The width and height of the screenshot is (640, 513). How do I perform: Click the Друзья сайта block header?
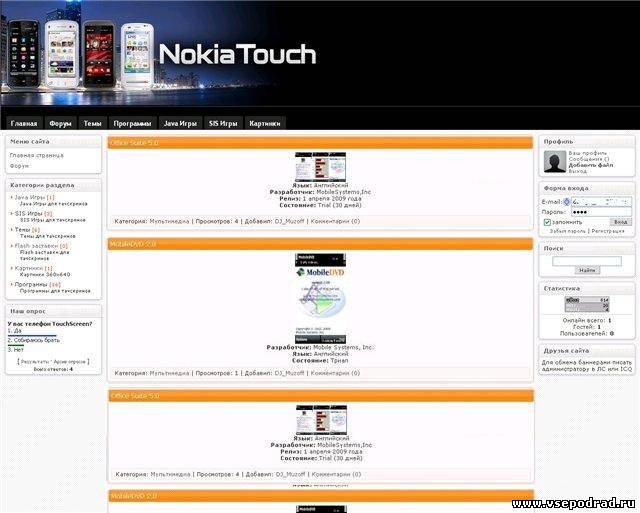pyautogui.click(x=587, y=351)
